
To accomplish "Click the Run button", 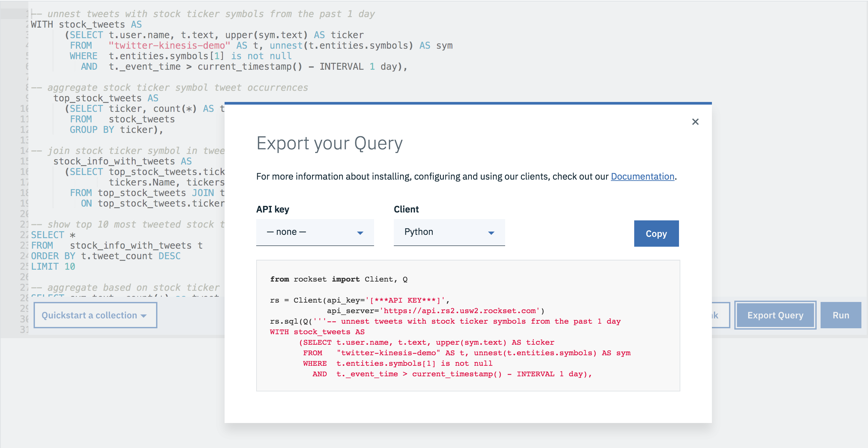I will [840, 315].
